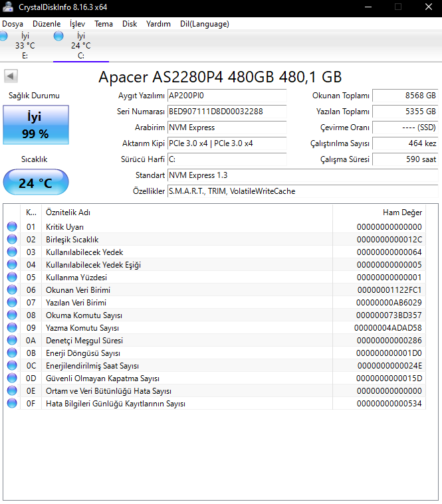The width and height of the screenshot is (442, 504).
Task: Open the Tema menu
Action: tap(104, 24)
